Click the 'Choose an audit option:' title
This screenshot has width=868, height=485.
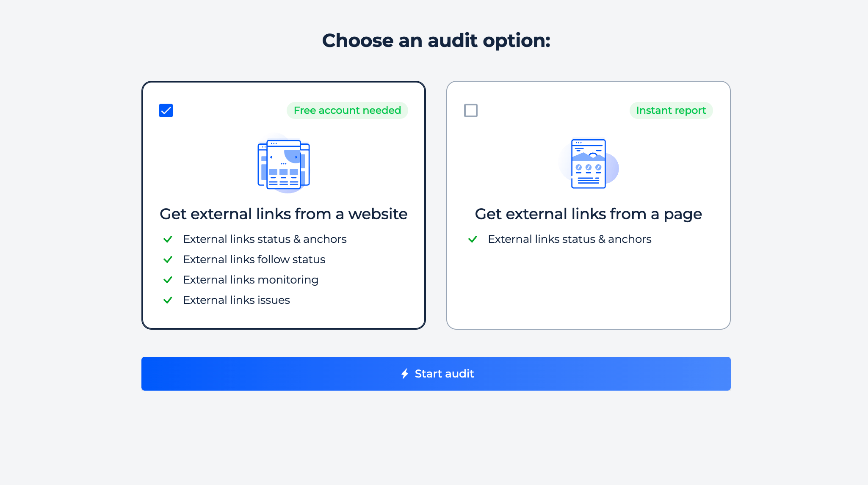pos(436,41)
